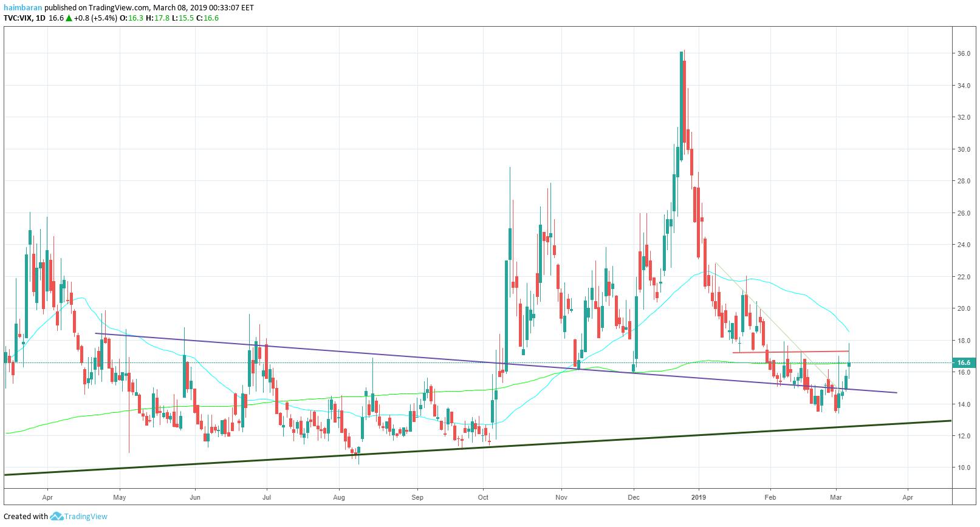Image resolution: width=980 pixels, height=527 pixels.
Task: Select the short red horizontal resistance line
Action: point(790,352)
